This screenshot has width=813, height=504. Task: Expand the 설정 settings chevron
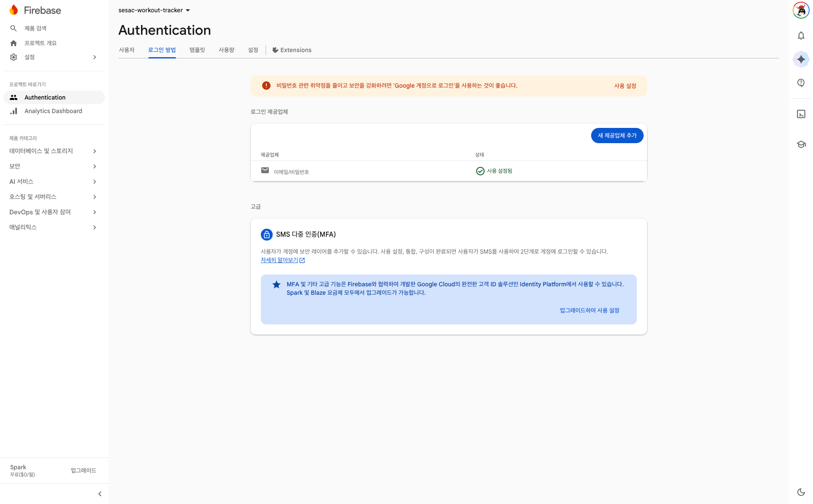coord(95,57)
